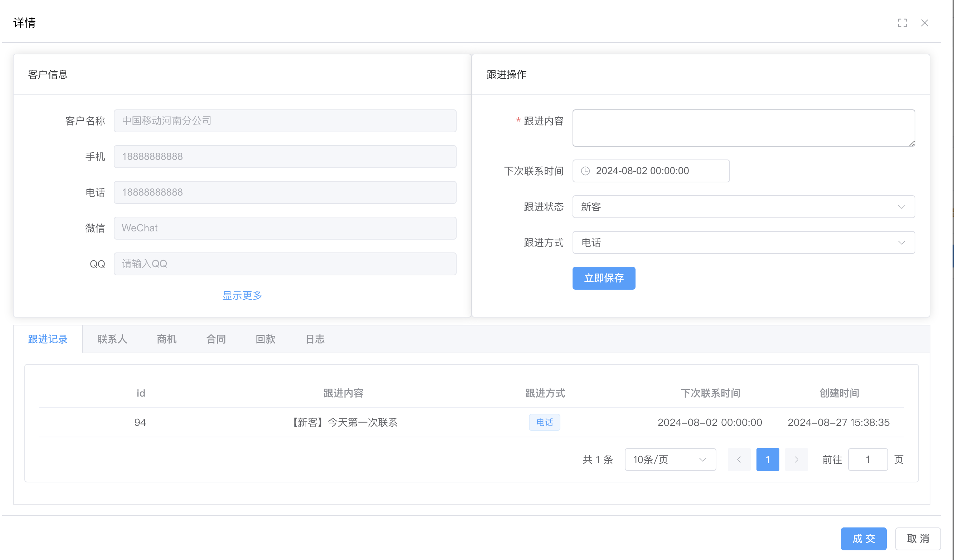
Task: Click previous page arrow in pagination
Action: click(x=739, y=460)
